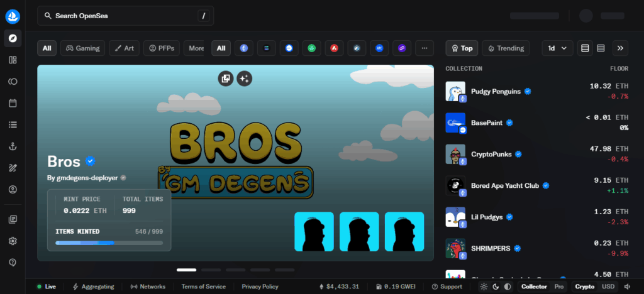Open the Privacy Policy link
Image resolution: width=644 pixels, height=294 pixels.
pyautogui.click(x=260, y=286)
